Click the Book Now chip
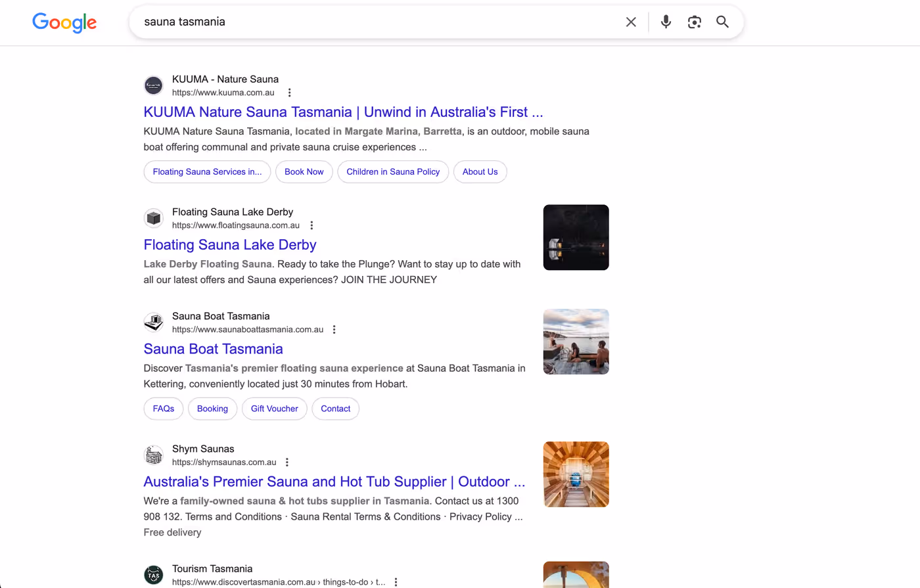 pyautogui.click(x=304, y=171)
